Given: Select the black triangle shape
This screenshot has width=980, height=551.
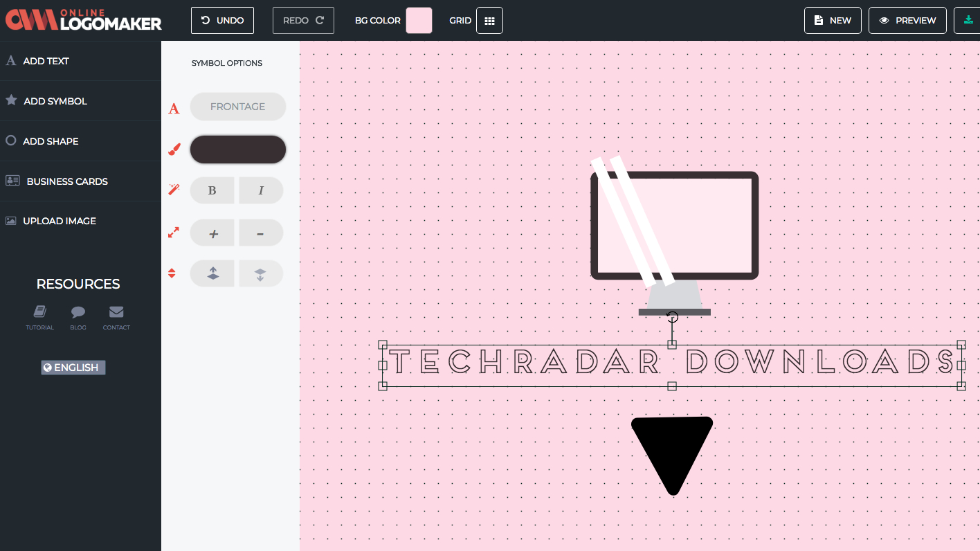Looking at the screenshot, I should 672,455.
